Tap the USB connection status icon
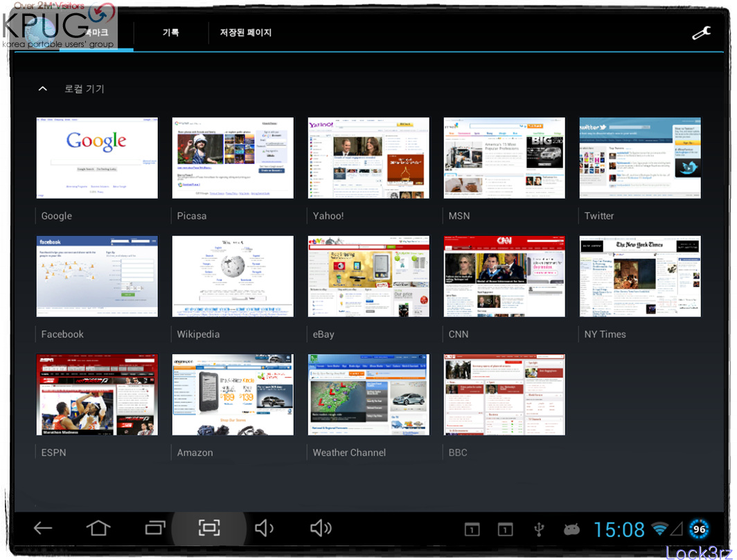The image size is (737, 560). (x=539, y=530)
